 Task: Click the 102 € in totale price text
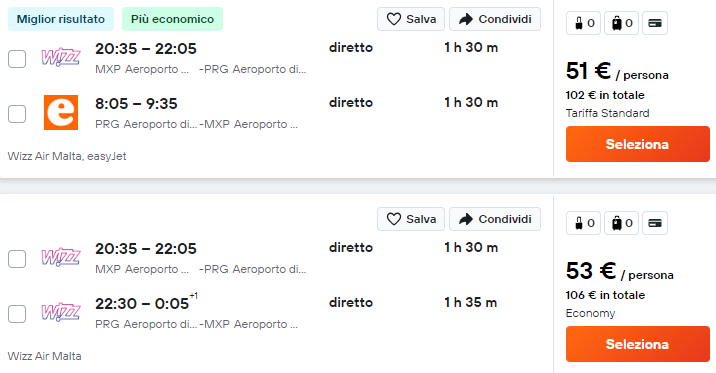[605, 95]
